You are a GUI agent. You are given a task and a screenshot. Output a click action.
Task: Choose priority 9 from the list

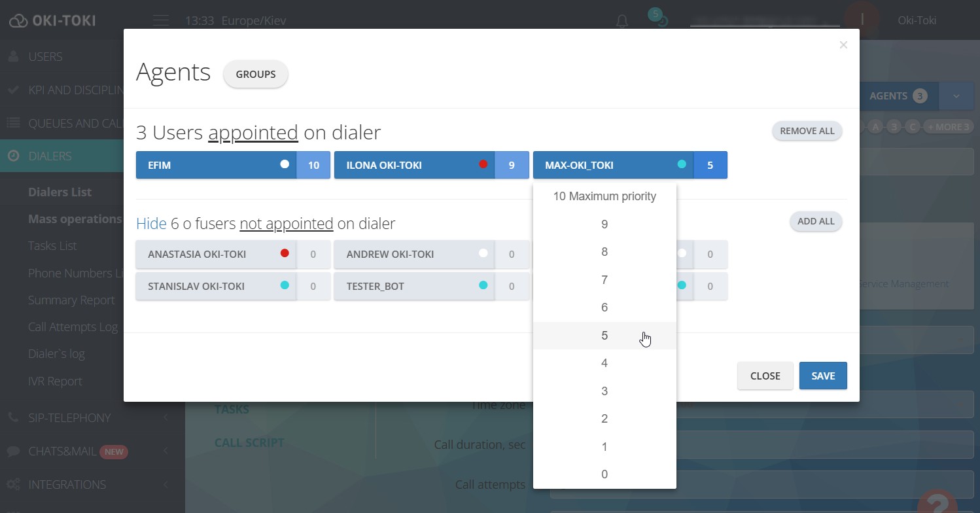(604, 224)
